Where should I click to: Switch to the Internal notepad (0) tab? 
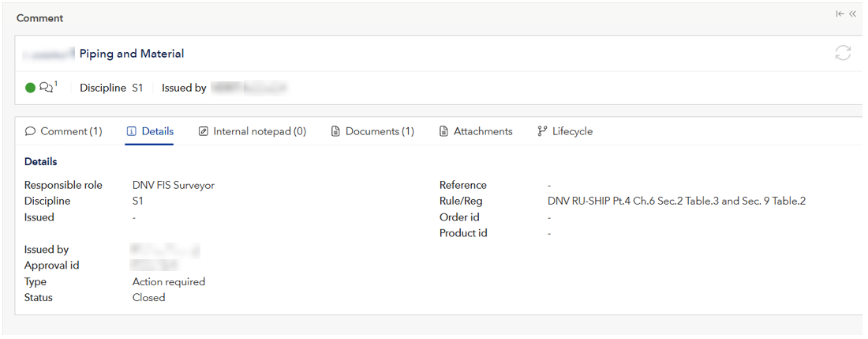pos(260,131)
